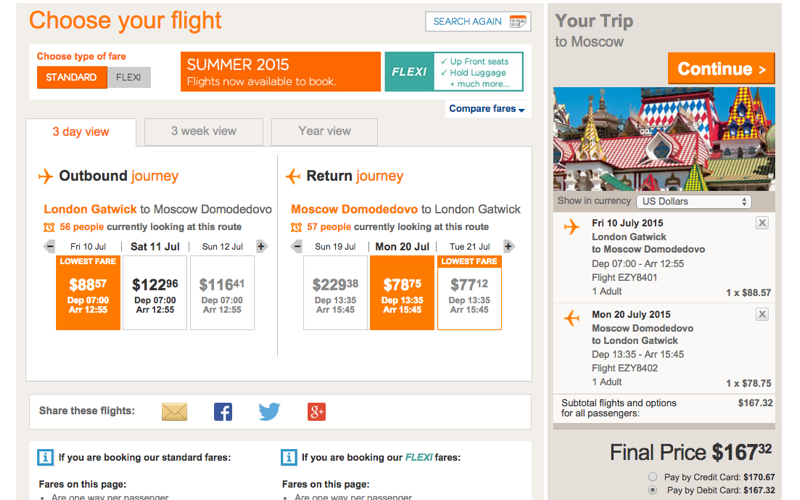The height and width of the screenshot is (500, 800).
Task: Remove return Mon 20 July flight
Action: 762,314
